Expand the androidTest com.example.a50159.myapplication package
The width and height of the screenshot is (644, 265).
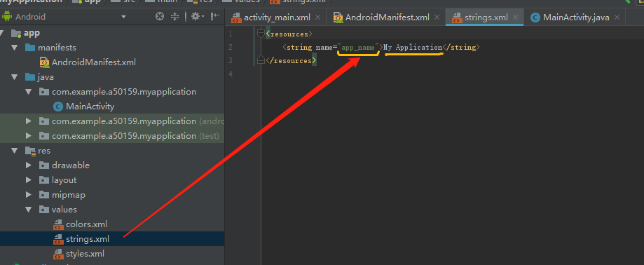(x=28, y=121)
